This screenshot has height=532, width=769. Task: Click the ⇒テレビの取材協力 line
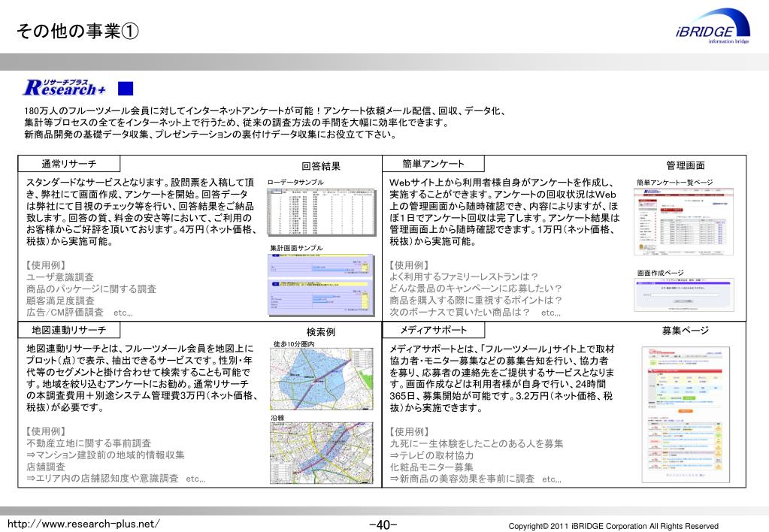pyautogui.click(x=431, y=455)
